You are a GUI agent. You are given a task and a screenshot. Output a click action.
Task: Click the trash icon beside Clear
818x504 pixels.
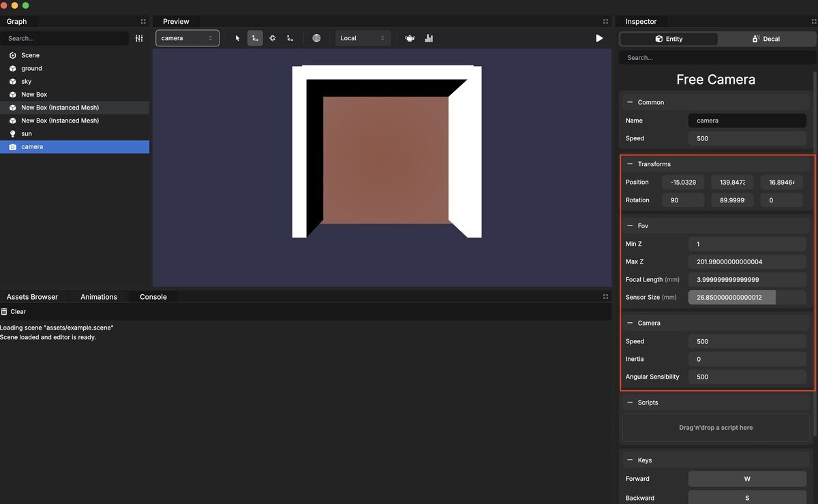(4, 311)
